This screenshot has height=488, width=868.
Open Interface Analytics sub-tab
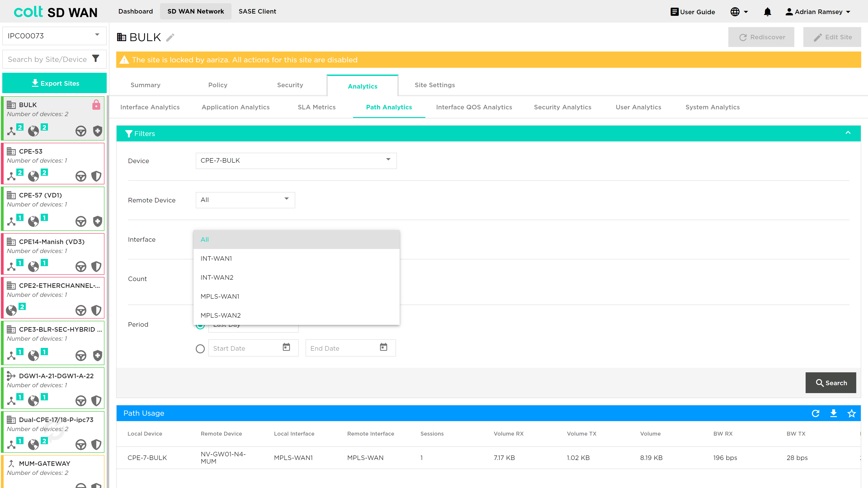pyautogui.click(x=150, y=107)
